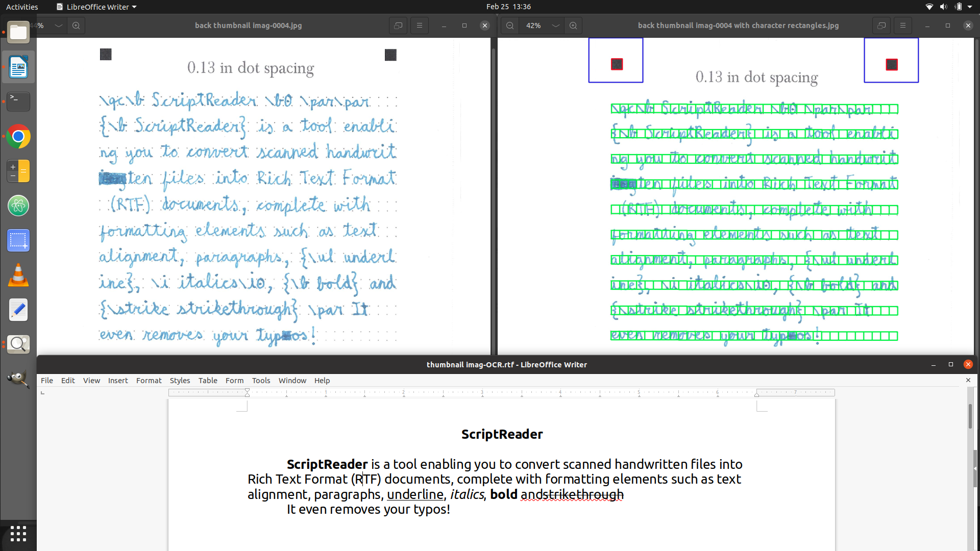This screenshot has width=980, height=551.
Task: Open the View menu in Writer
Action: click(92, 381)
